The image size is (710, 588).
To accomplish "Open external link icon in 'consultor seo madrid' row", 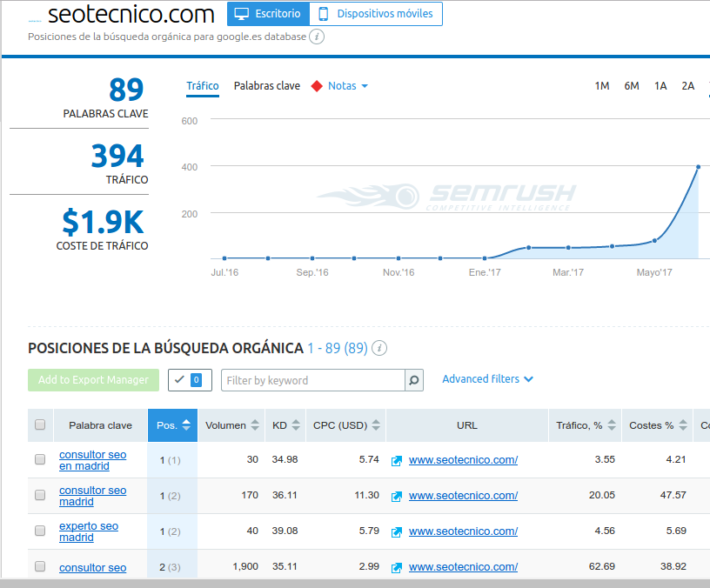I will coord(397,497).
